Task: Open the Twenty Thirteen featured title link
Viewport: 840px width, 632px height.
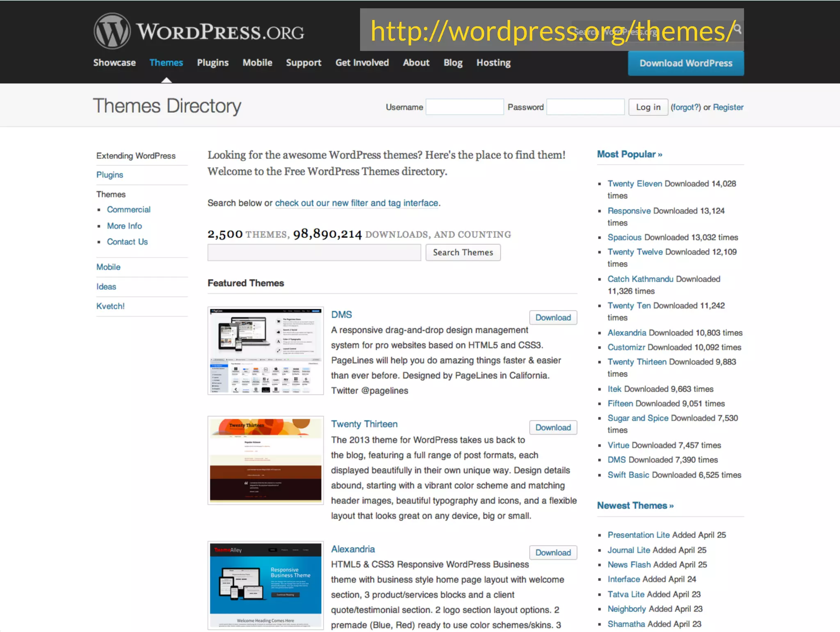Action: [364, 424]
